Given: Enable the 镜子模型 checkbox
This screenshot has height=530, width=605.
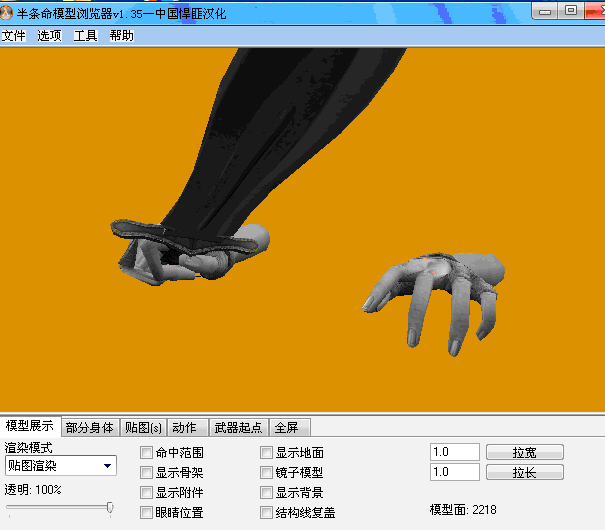Looking at the screenshot, I should [x=267, y=473].
